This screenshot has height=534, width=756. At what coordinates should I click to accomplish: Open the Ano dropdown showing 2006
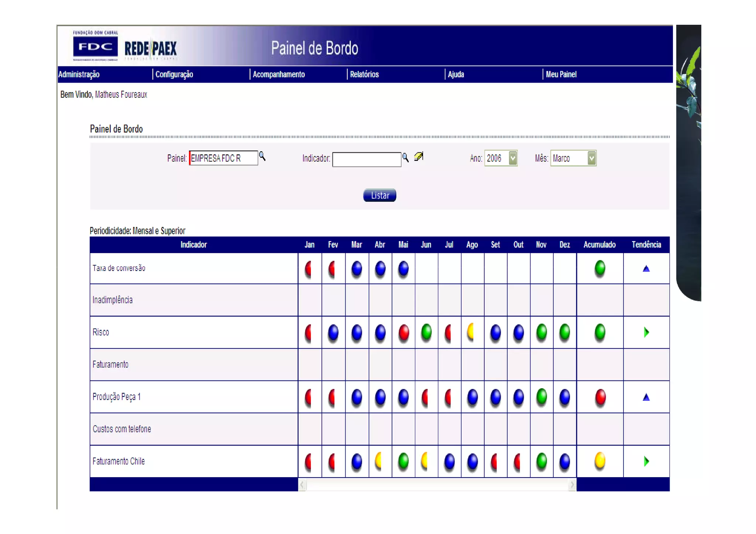(513, 158)
